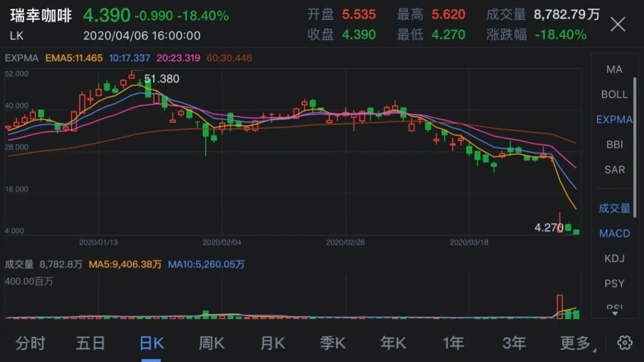Click the MA10:5,260.05万 volume label
Screen dimensions: 644x362
pyautogui.click(x=206, y=264)
